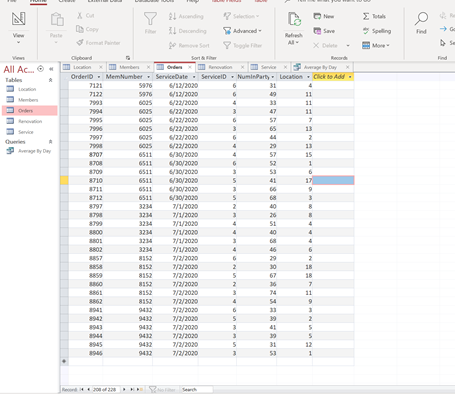The image size is (455, 394).
Task: Open OrderID column filter dropdown
Action: [99, 77]
